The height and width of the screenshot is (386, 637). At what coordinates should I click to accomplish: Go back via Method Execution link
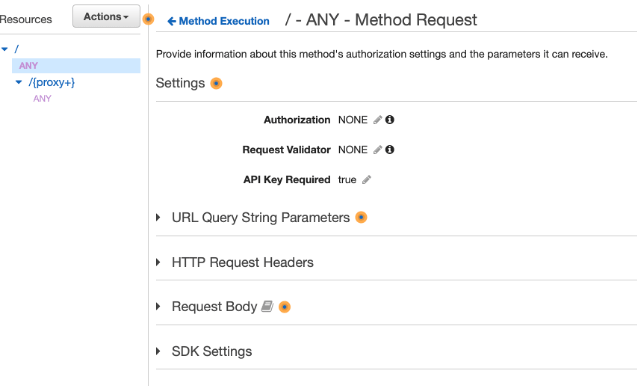click(x=218, y=21)
